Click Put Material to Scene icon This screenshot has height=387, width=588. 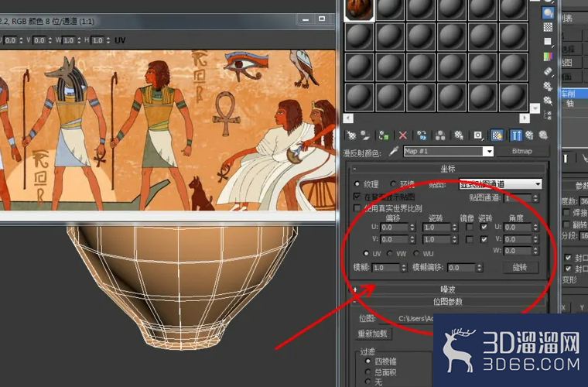[x=365, y=135]
